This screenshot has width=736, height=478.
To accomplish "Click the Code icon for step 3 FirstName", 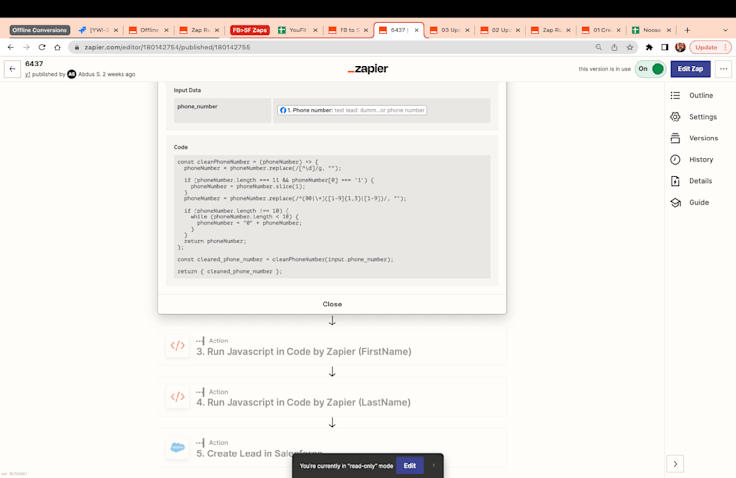I will [177, 346].
